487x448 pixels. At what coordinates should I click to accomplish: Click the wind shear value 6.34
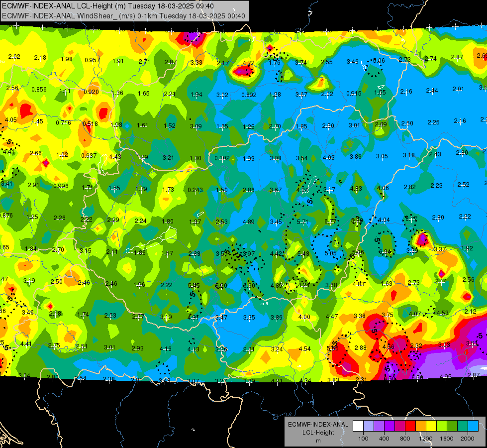(385, 252)
